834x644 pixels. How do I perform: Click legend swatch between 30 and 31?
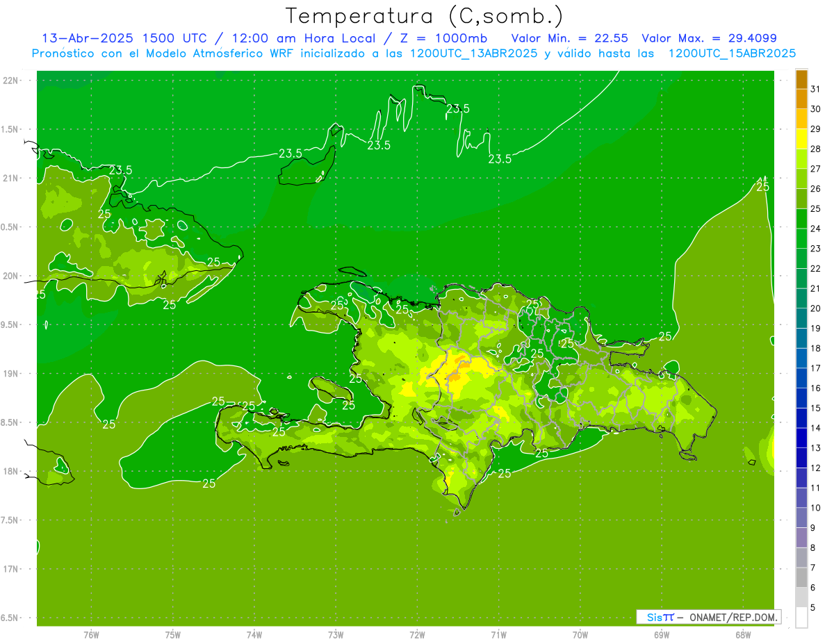[802, 99]
